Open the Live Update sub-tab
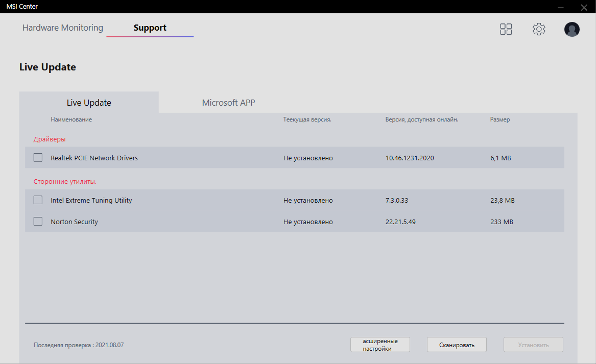 pyautogui.click(x=89, y=102)
